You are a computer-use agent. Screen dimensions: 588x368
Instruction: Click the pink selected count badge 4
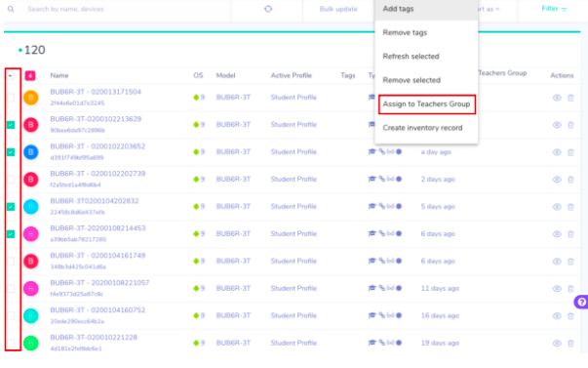click(30, 76)
